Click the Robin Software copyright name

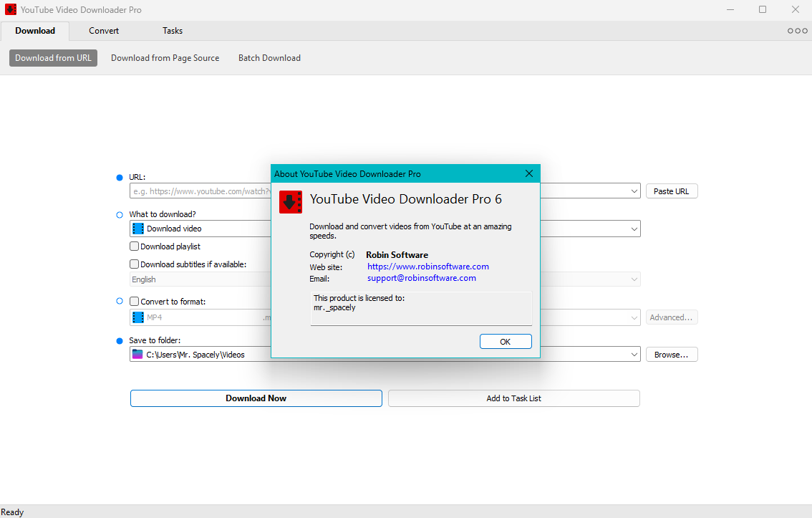(397, 255)
